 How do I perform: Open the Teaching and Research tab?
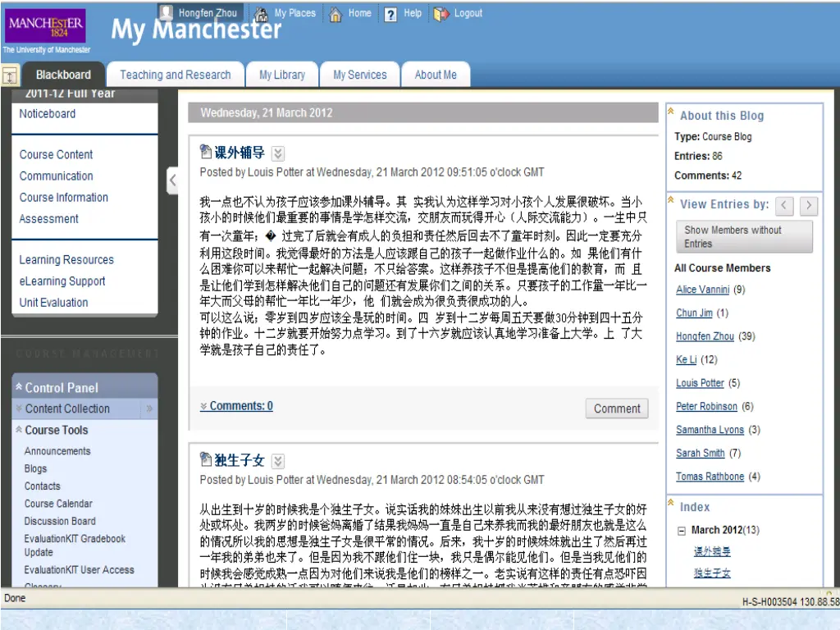pyautogui.click(x=175, y=75)
